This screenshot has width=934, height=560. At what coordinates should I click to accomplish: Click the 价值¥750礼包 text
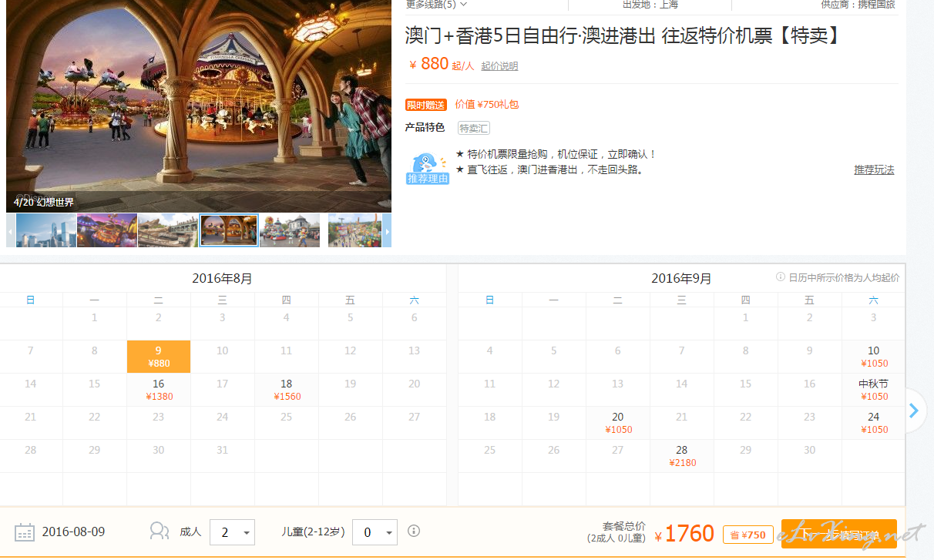487,105
